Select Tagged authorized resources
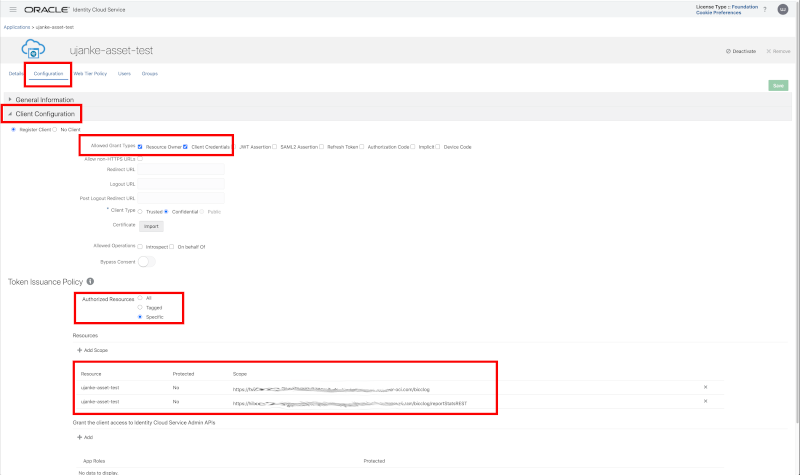Screen dimensions: 800x475 coord(140,307)
